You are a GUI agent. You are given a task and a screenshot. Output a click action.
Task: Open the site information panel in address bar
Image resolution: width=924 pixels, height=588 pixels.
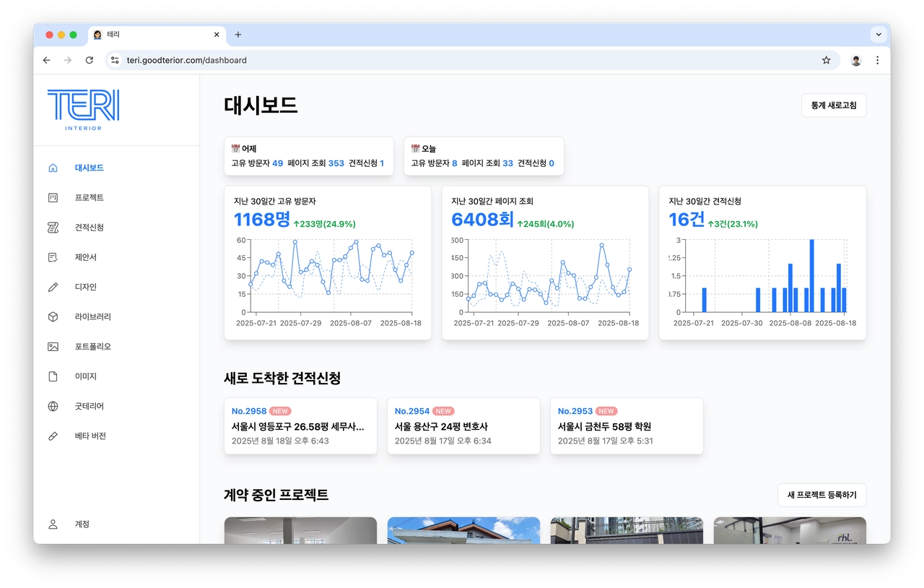(x=114, y=60)
